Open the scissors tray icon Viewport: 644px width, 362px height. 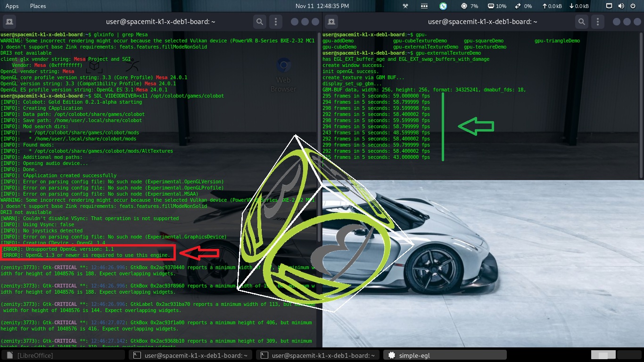(405, 6)
